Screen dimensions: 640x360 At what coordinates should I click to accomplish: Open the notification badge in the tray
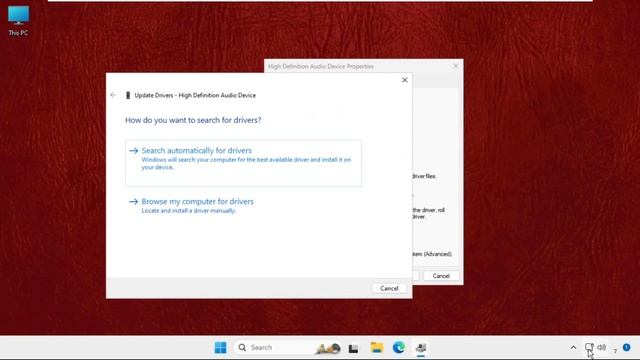pyautogui.click(x=627, y=347)
